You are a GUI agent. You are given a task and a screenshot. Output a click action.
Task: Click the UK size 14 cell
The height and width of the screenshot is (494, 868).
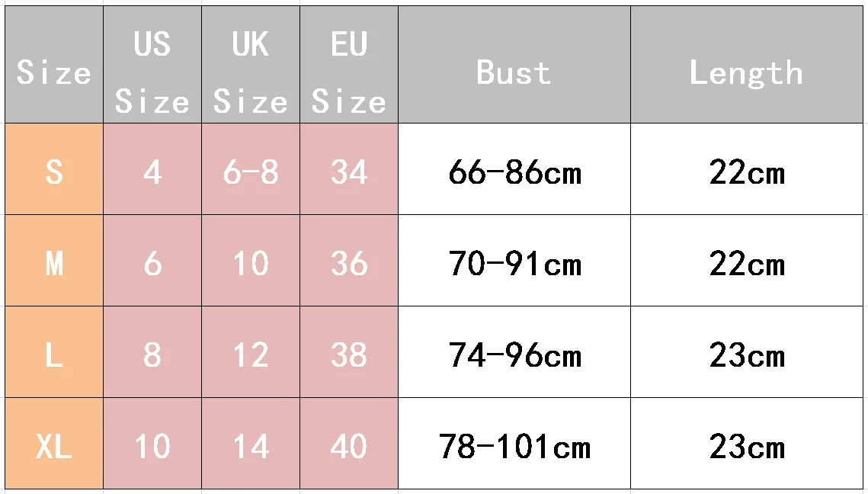point(251,443)
